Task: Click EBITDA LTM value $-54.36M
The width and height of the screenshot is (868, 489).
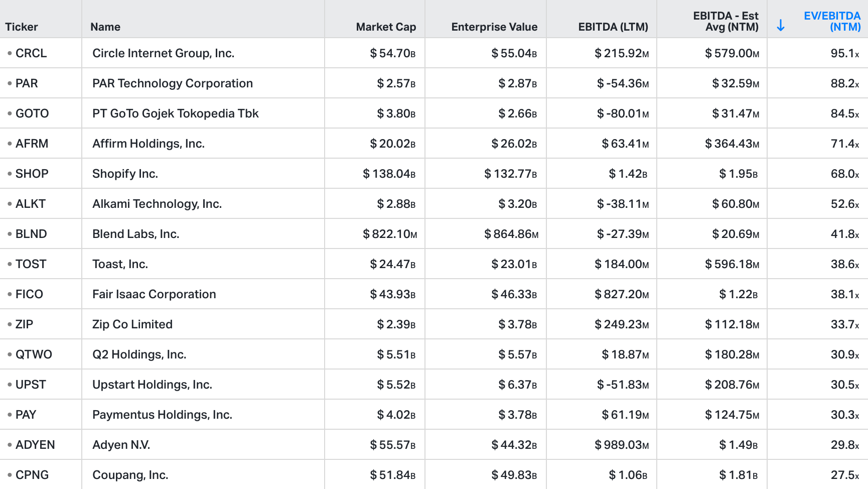Action: pos(623,83)
